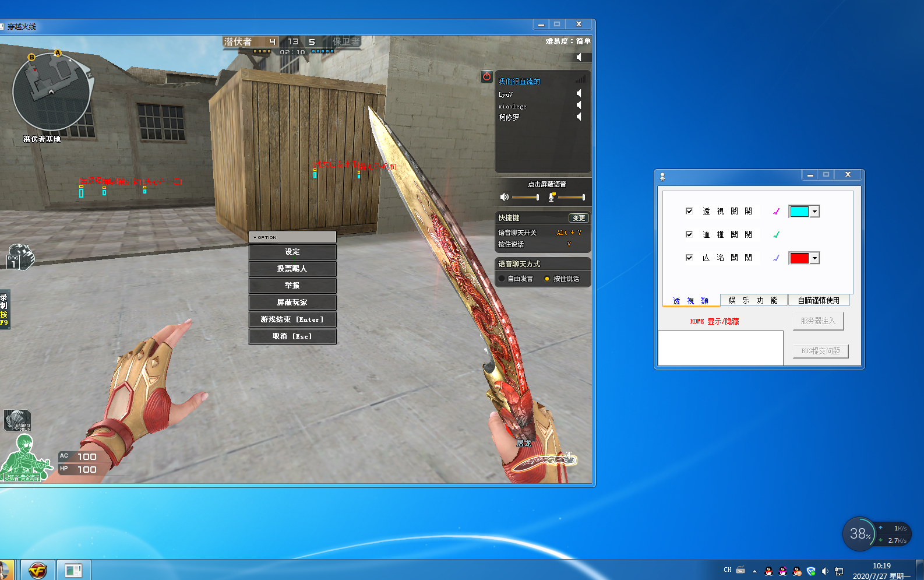Click the 服务器注入 button
This screenshot has width=924, height=580.
click(818, 321)
